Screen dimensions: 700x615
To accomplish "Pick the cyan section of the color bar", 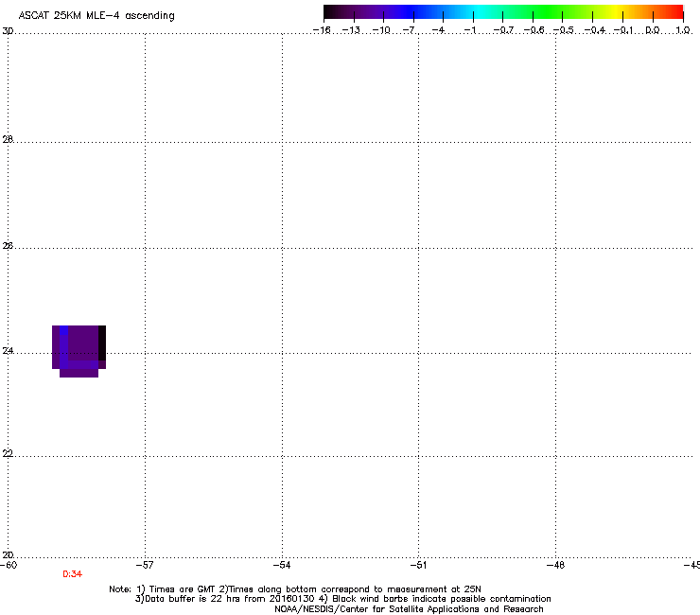I will (478, 12).
